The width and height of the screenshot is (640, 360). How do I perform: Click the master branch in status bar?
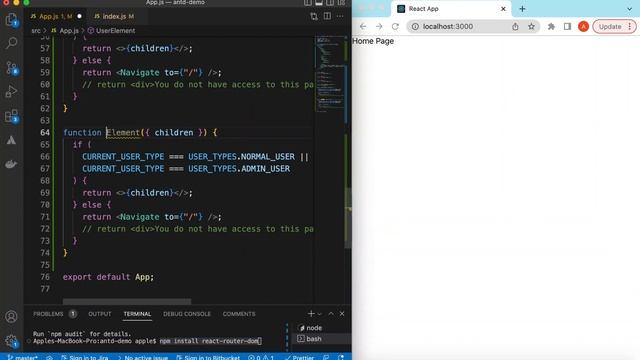tap(23, 357)
